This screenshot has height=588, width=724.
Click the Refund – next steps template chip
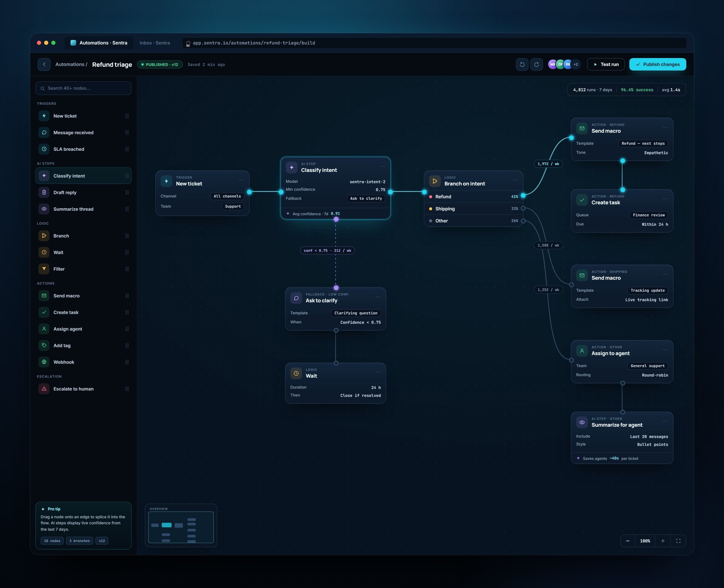coord(643,144)
